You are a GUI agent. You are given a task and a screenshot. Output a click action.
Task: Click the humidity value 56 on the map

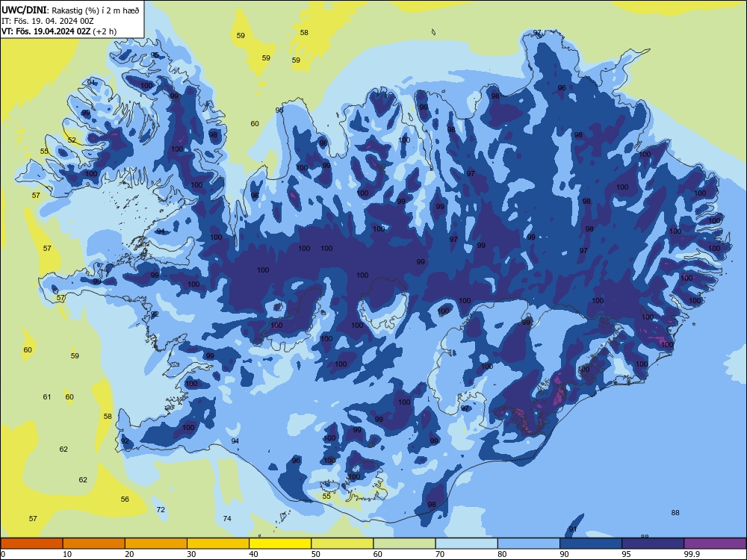[125, 499]
